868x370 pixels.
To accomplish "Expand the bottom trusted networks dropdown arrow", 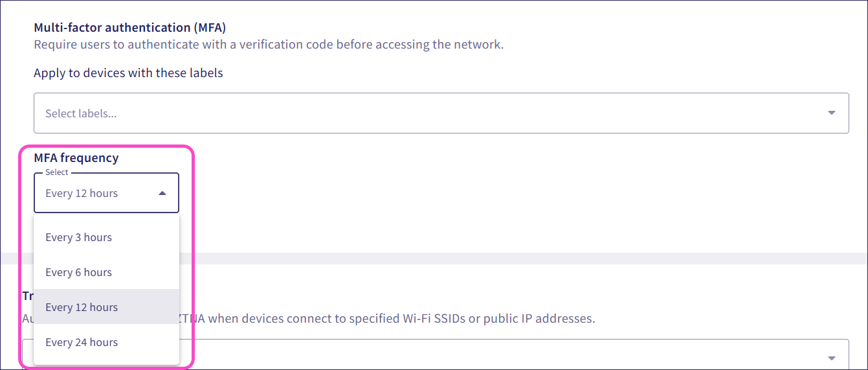I will click(832, 358).
